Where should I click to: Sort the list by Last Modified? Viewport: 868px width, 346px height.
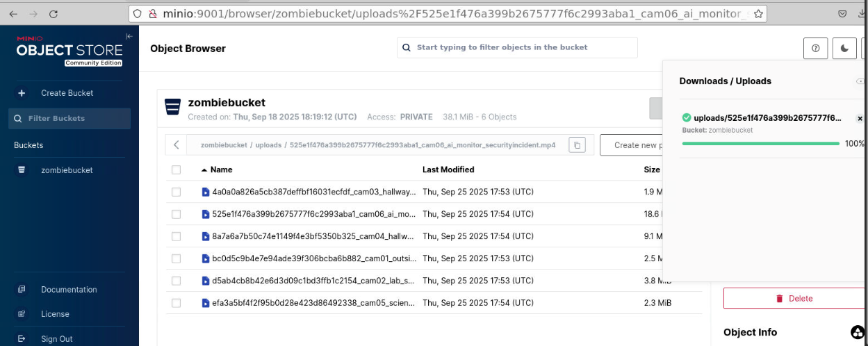448,170
